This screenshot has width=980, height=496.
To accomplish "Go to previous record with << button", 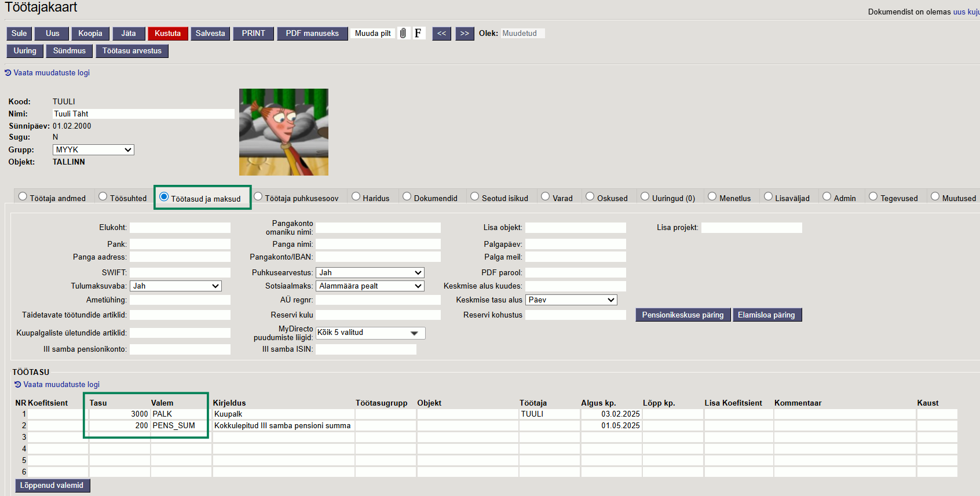I will coord(441,34).
